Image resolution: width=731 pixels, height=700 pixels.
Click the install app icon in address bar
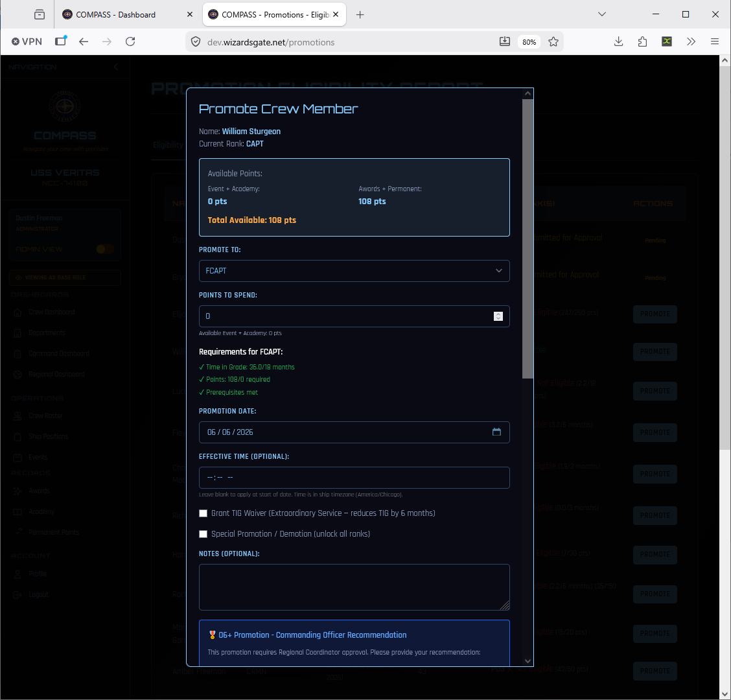[504, 41]
